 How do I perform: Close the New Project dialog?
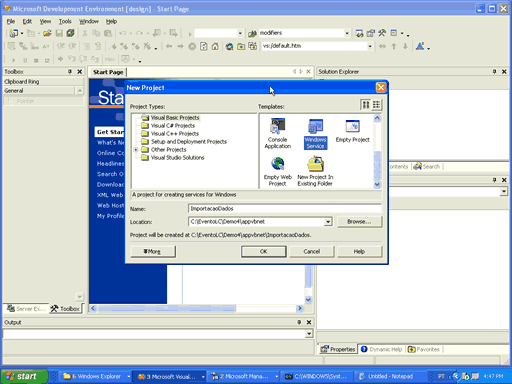[x=381, y=88]
